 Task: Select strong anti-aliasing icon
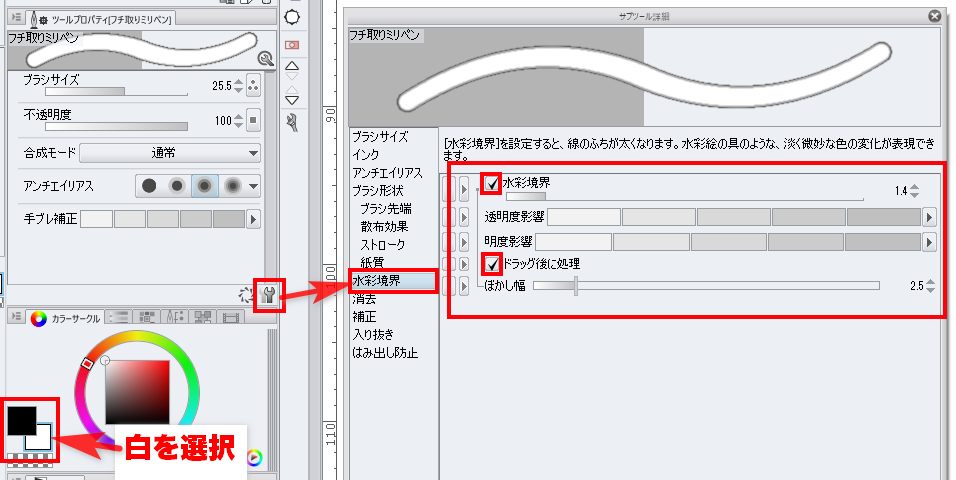232,186
